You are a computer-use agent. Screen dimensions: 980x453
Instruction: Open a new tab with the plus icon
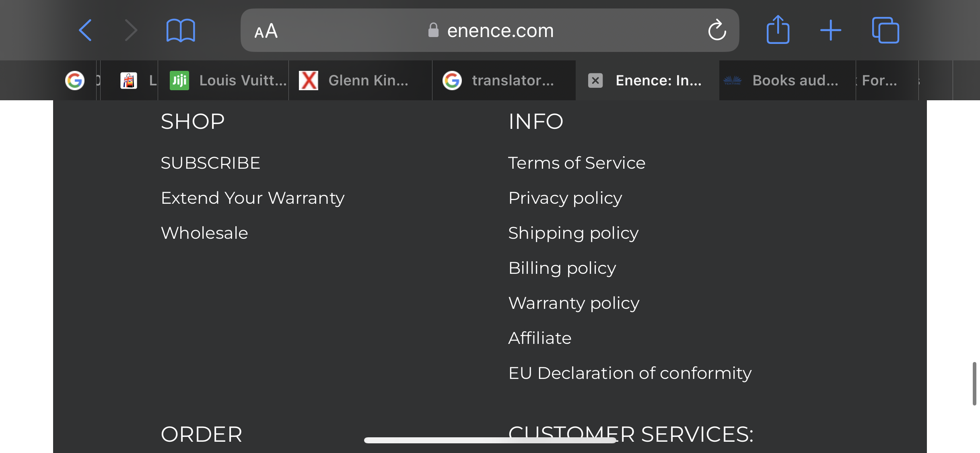pyautogui.click(x=830, y=30)
